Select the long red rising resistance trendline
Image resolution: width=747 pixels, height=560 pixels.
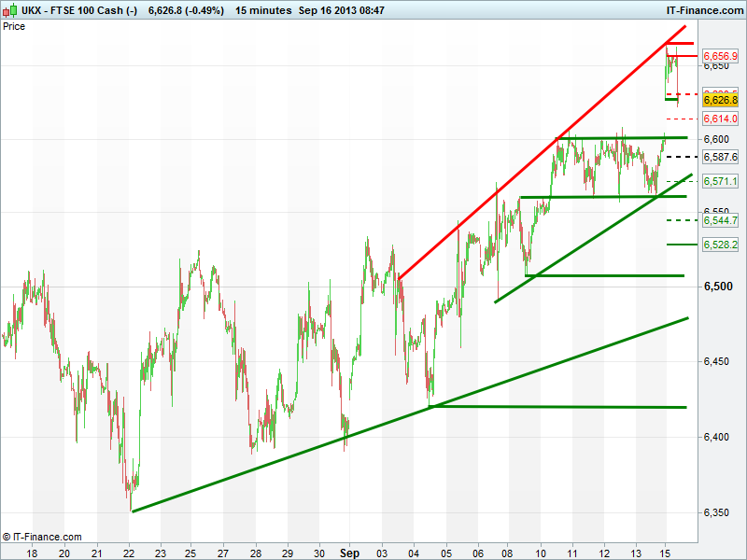click(x=543, y=152)
